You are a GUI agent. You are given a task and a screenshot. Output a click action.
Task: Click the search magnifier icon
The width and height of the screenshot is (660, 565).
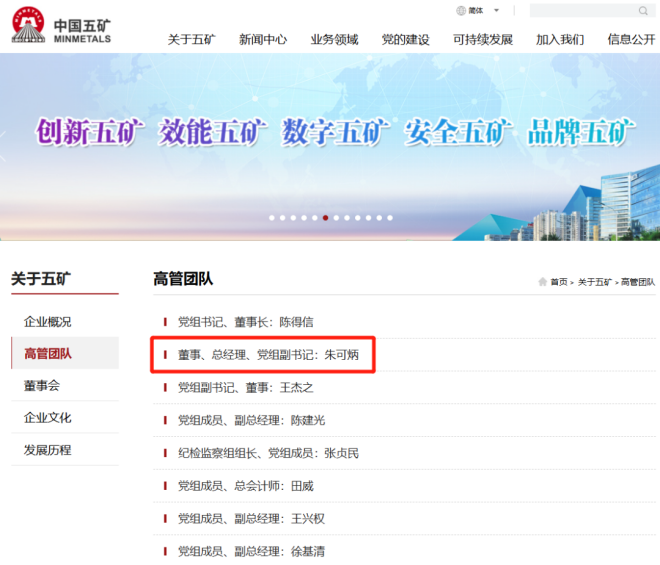[x=643, y=11]
